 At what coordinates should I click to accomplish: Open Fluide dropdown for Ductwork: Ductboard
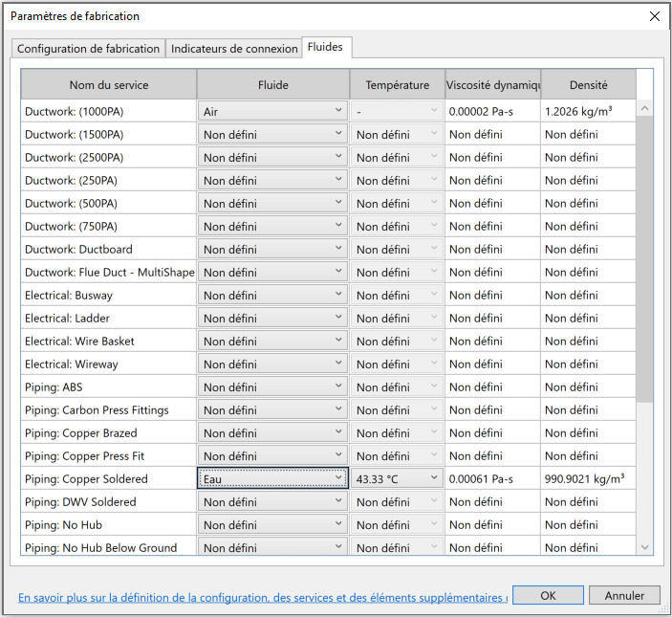pos(272,249)
